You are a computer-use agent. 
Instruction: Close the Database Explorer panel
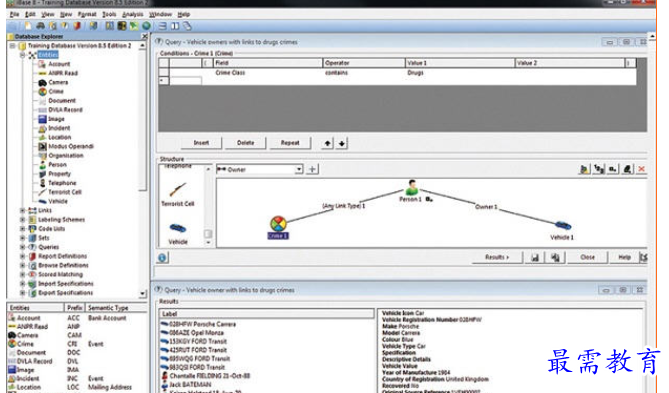click(144, 37)
